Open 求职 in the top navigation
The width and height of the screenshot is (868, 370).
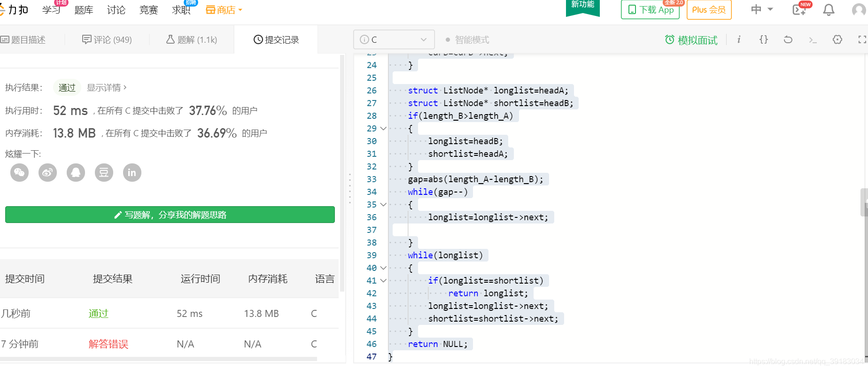181,10
